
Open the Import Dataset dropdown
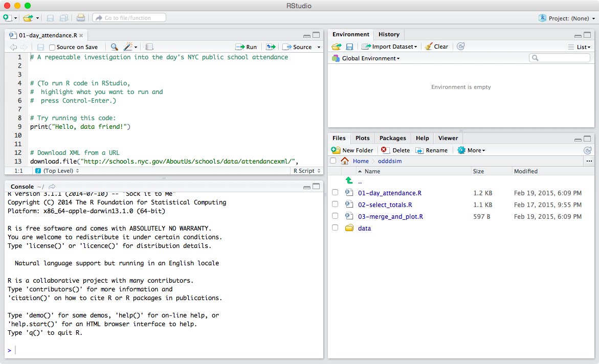pyautogui.click(x=390, y=47)
